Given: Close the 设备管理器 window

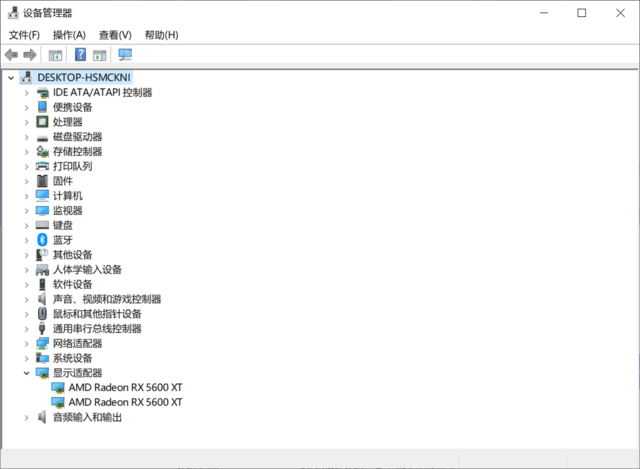Looking at the screenshot, I should (x=620, y=13).
